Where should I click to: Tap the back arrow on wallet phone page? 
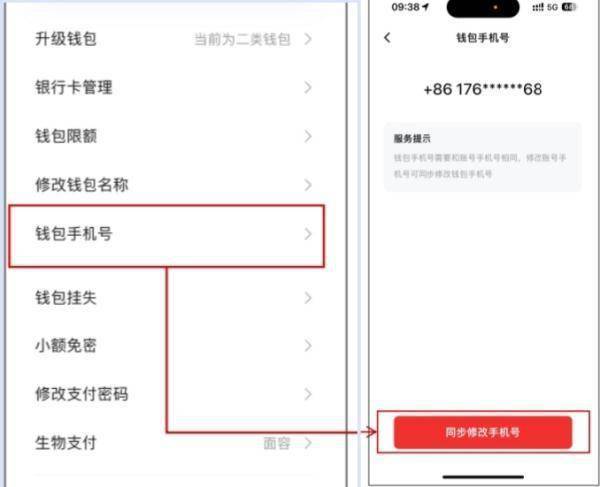click(387, 37)
